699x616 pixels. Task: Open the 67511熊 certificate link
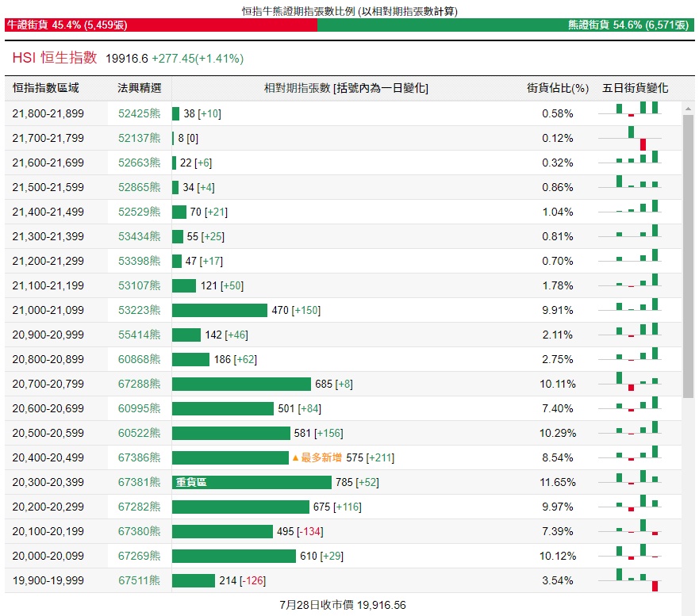point(139,580)
